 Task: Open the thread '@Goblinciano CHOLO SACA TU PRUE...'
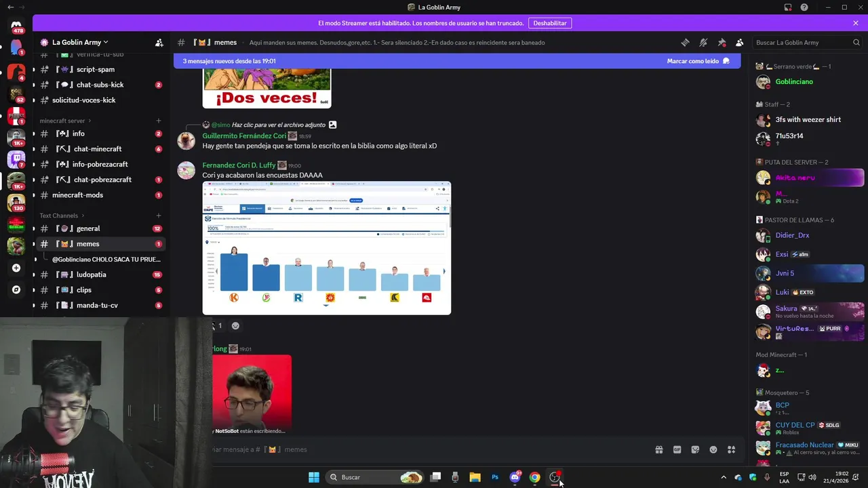[106, 260]
